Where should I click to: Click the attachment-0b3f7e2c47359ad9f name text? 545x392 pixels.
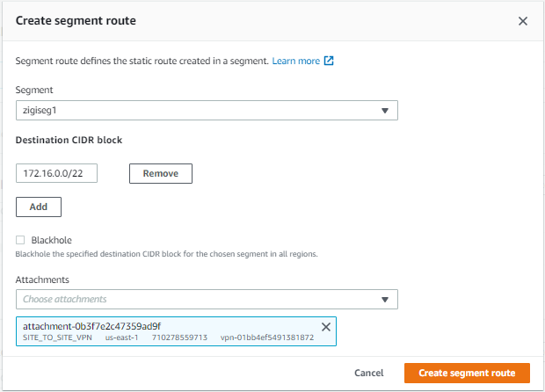tap(91, 326)
